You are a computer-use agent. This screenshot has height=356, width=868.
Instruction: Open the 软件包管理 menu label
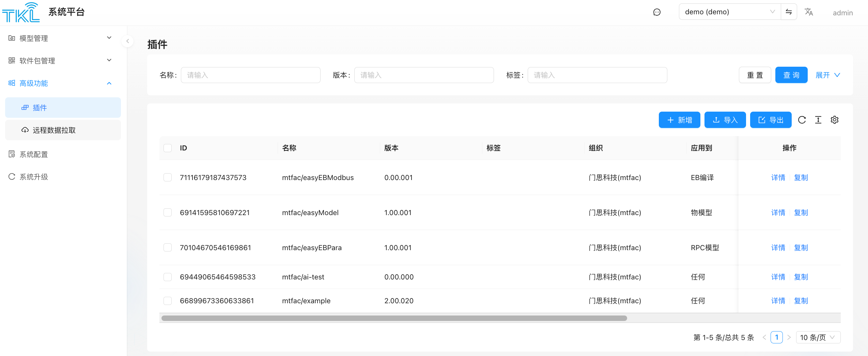[x=37, y=61]
